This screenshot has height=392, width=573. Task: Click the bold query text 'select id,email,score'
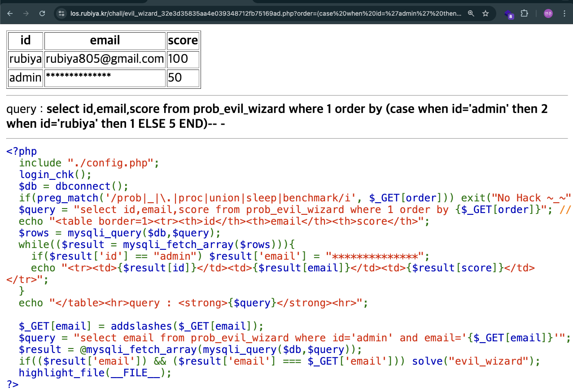[x=103, y=109]
